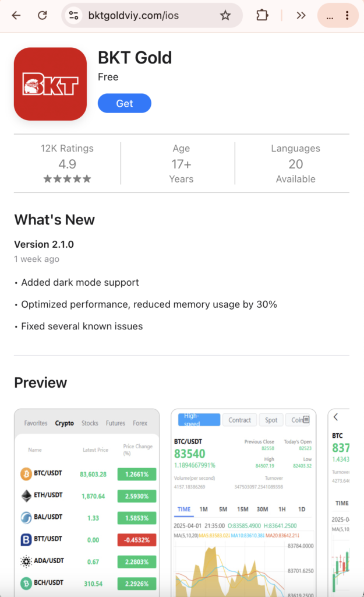Select the 5M chart interval

[223, 510]
